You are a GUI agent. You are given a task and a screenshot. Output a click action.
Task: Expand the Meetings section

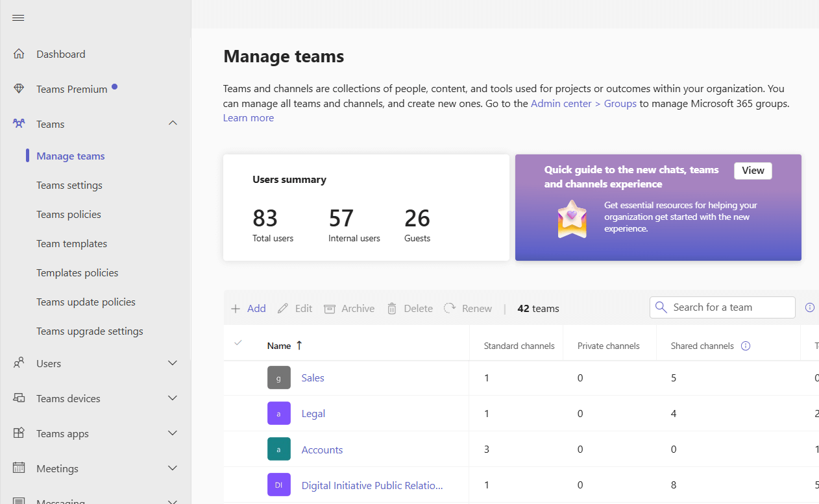pyautogui.click(x=172, y=468)
